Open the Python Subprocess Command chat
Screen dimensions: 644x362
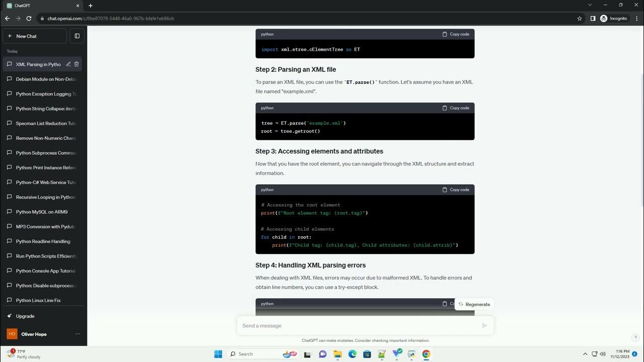coord(42,153)
